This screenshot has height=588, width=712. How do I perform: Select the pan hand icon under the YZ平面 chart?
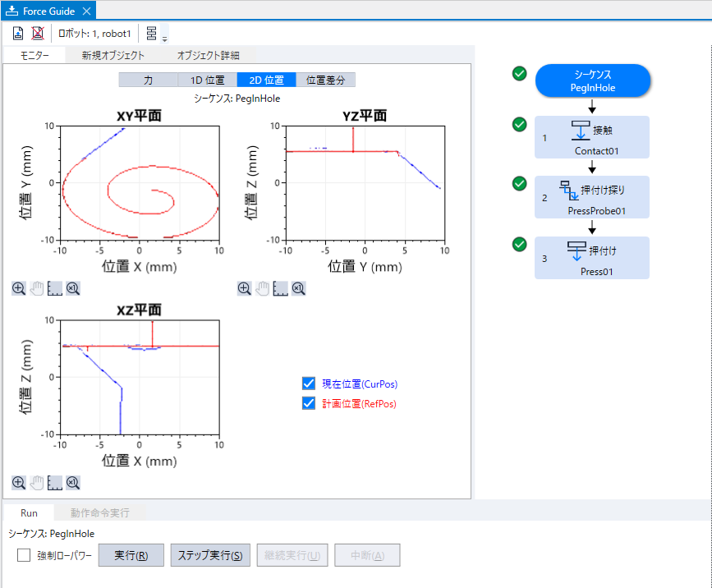point(262,288)
